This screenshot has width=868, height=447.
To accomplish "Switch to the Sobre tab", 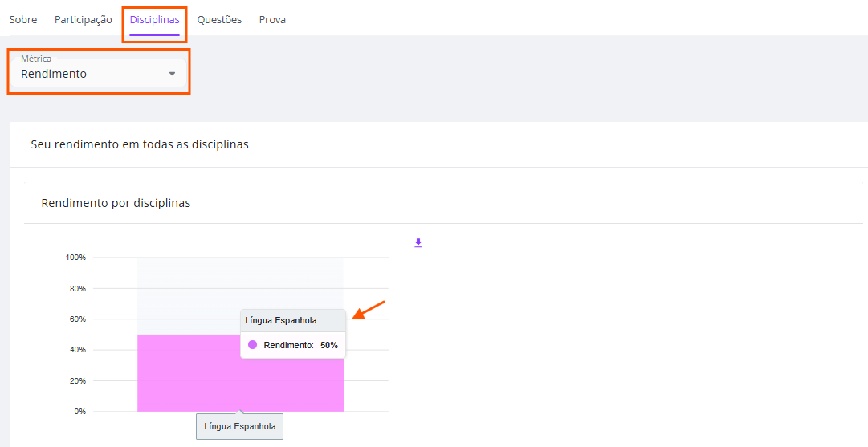I will point(23,20).
